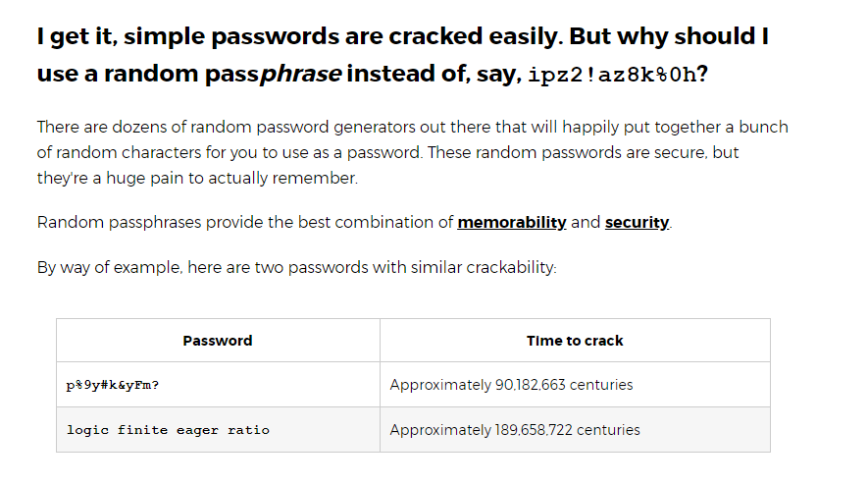Click the "Time to crack" column header
868x485 pixels.
pyautogui.click(x=575, y=341)
